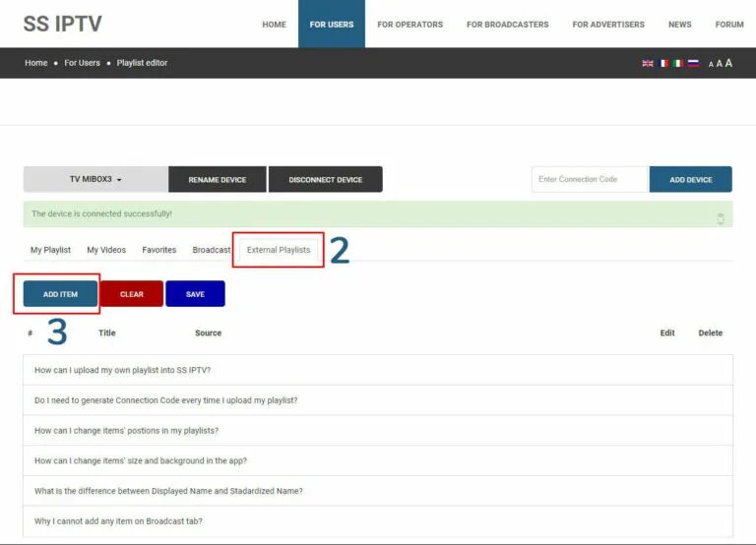Click Playlist editor in the breadcrumb
This screenshot has width=756, height=545.
pyautogui.click(x=142, y=63)
